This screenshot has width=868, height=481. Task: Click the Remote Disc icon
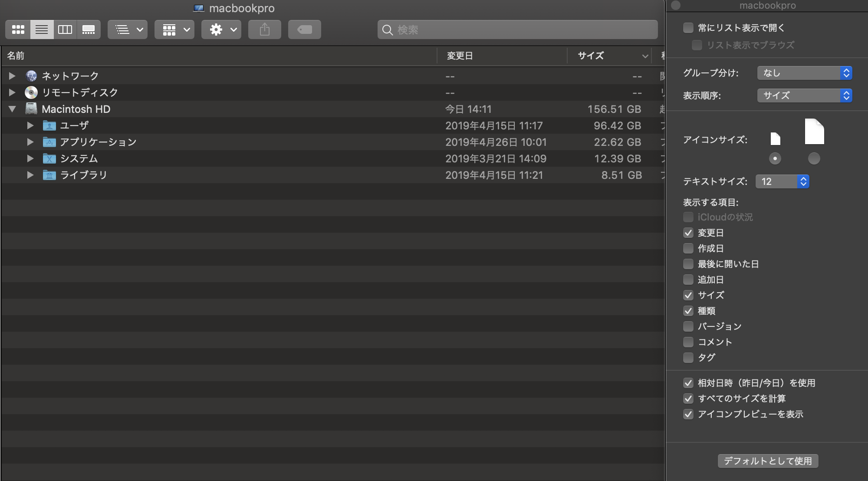pos(31,92)
